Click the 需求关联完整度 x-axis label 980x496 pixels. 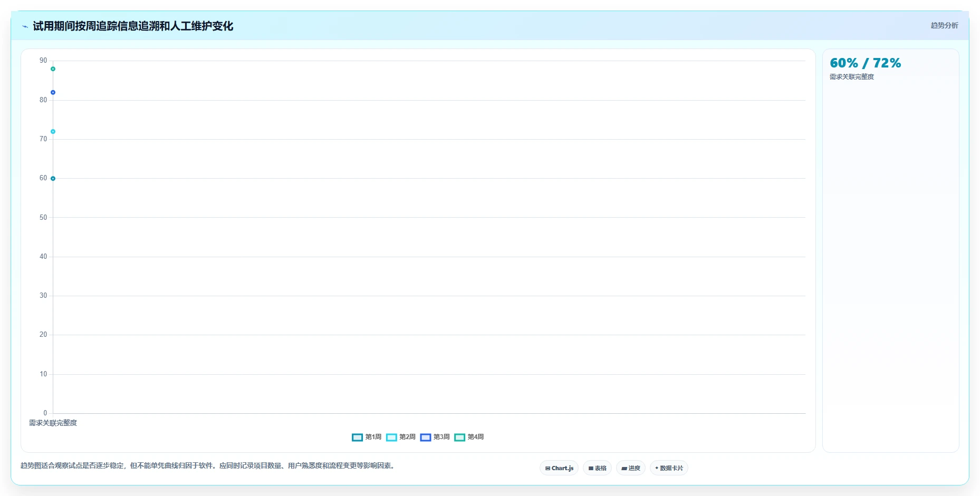(x=53, y=423)
